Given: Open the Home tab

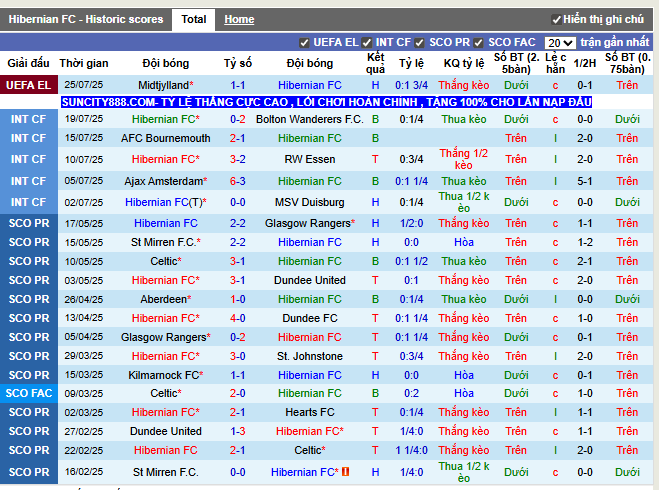Looking at the screenshot, I should point(239,20).
